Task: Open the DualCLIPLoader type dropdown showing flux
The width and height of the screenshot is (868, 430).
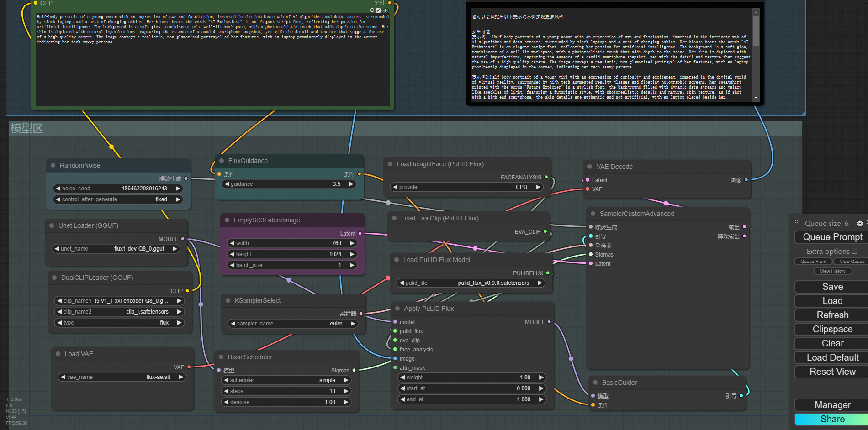Action: pos(119,323)
